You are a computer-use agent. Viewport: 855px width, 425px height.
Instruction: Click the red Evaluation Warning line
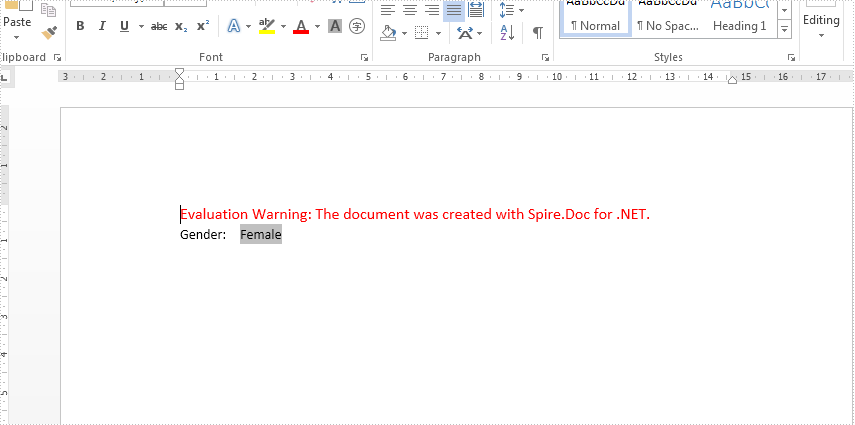point(415,214)
